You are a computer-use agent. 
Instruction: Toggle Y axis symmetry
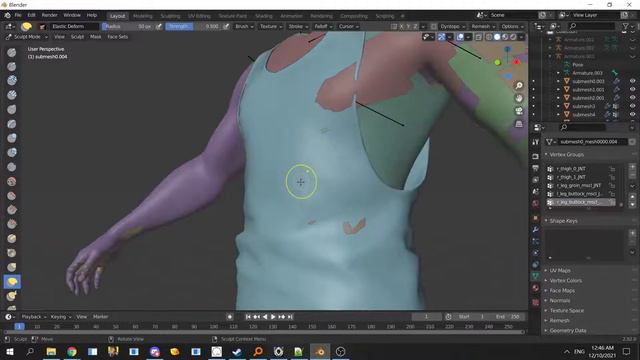tap(409, 27)
